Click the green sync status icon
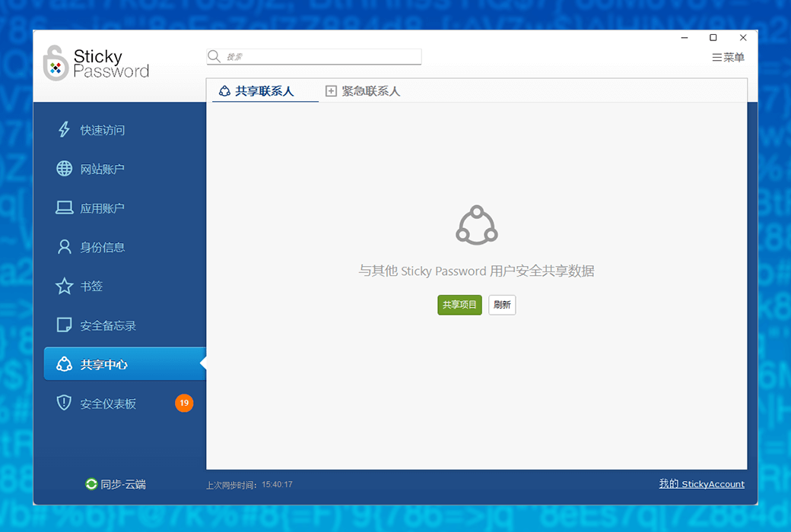Viewport: 791px width, 532px height. click(x=91, y=484)
